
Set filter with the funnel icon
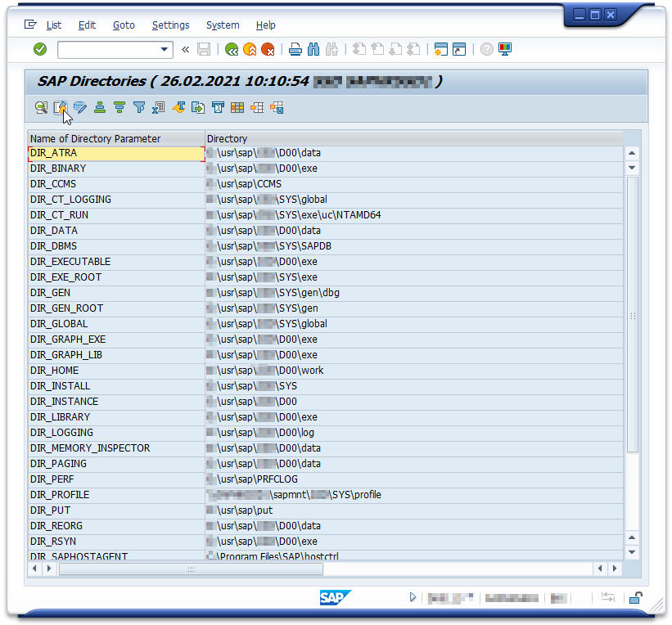click(x=139, y=107)
